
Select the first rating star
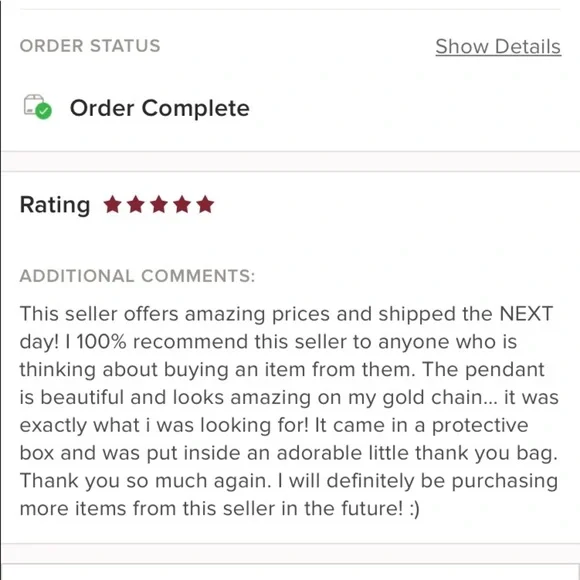click(x=112, y=205)
